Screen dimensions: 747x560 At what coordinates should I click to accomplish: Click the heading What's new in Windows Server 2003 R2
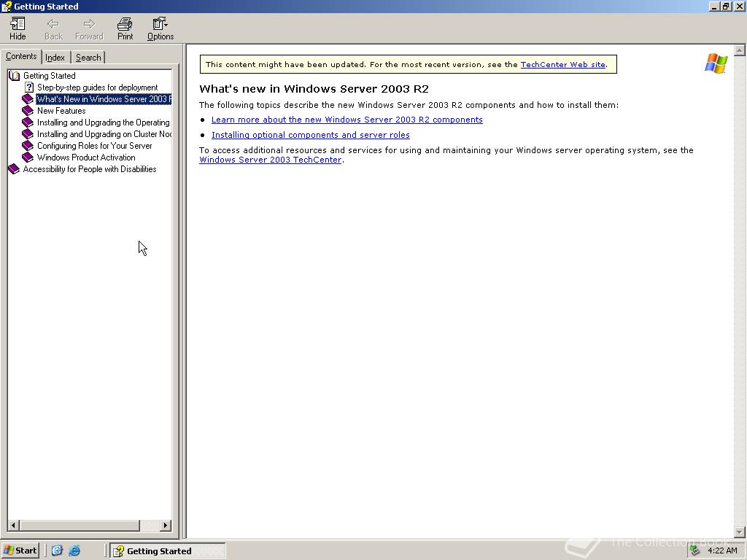pos(314,88)
